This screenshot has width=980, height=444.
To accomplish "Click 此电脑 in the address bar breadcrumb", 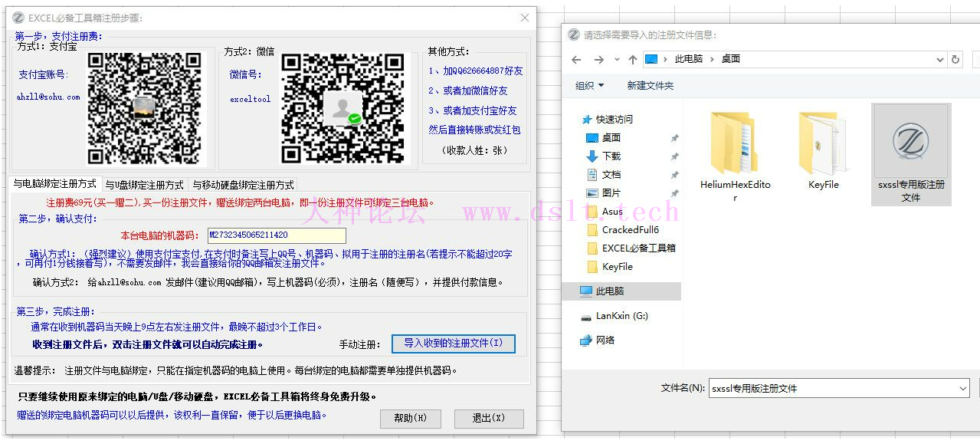I will point(689,59).
